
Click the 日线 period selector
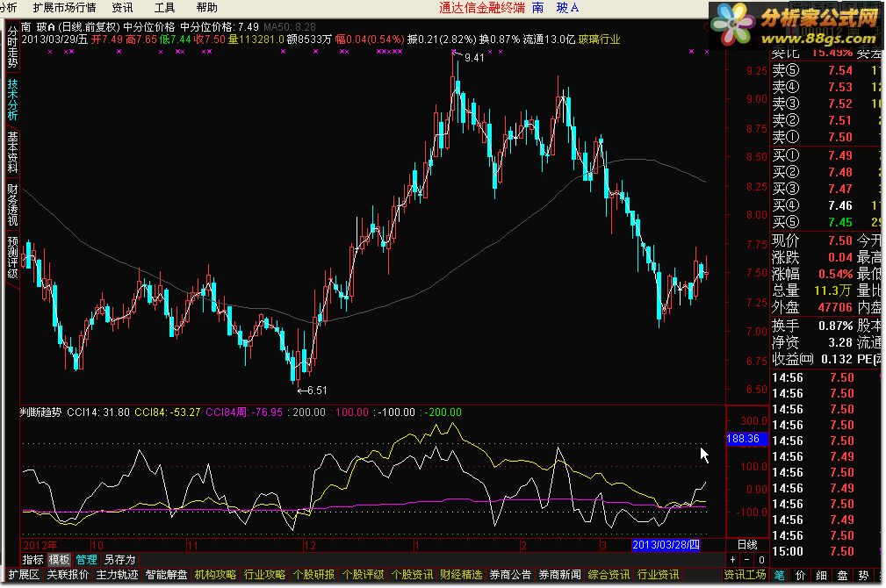pyautogui.click(x=747, y=545)
